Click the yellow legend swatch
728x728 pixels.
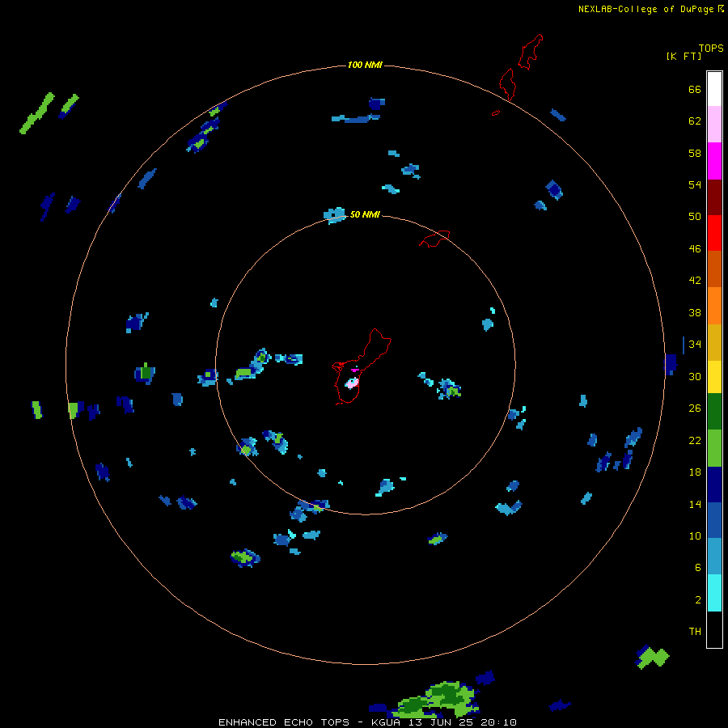tap(714, 377)
